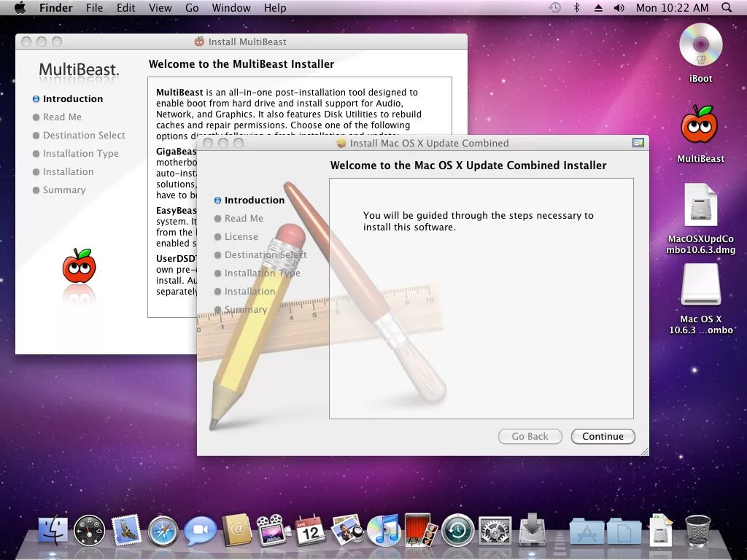This screenshot has width=747, height=560.
Task: Click Mon 10:22 AM clock in menu bar
Action: pyautogui.click(x=672, y=7)
